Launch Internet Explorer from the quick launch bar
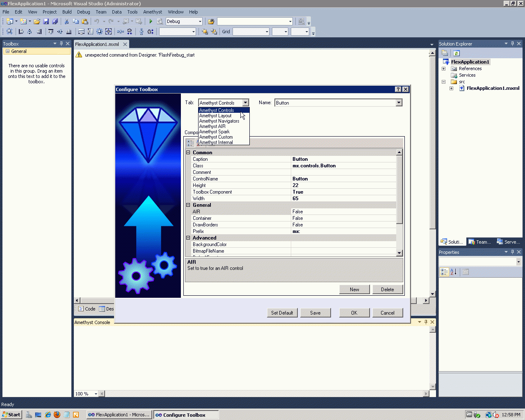Image resolution: width=525 pixels, height=420 pixels. (x=48, y=415)
